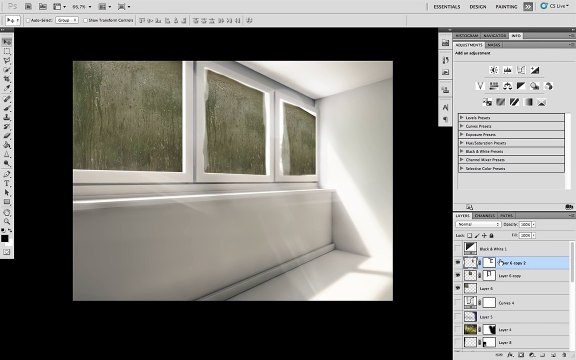Switch to the Paths tab
The image size is (576, 360).
[x=506, y=216]
